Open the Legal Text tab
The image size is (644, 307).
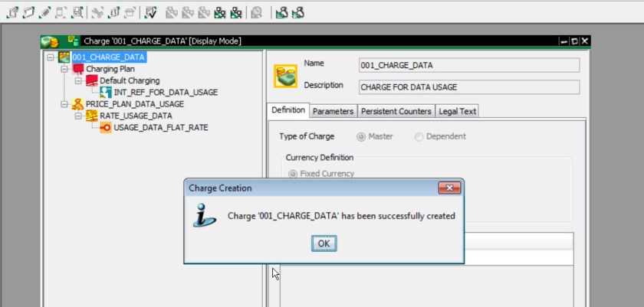(458, 111)
